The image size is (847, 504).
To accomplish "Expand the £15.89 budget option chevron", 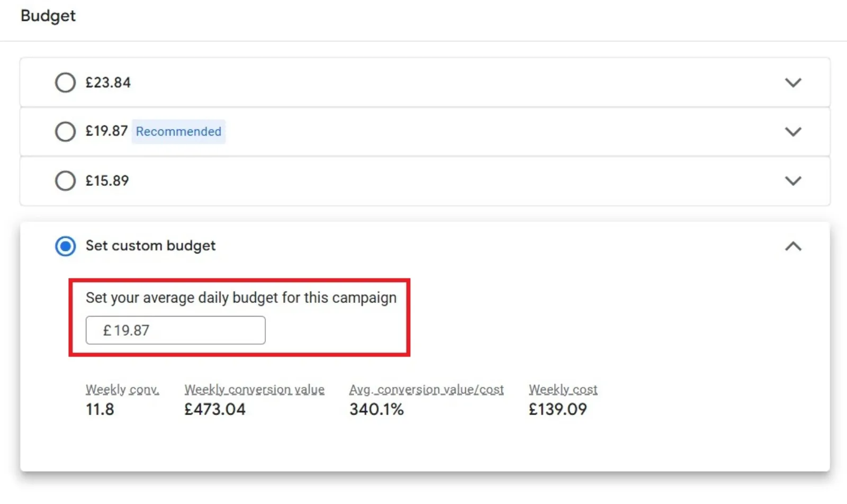I will [x=793, y=181].
